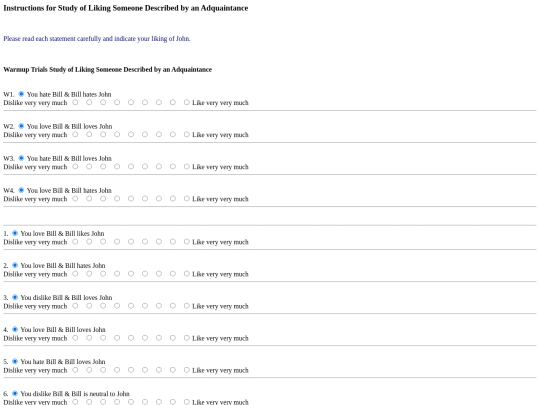Click 'Dislike very very much' label in item 4
This screenshot has width=540, height=405.
(x=35, y=338)
